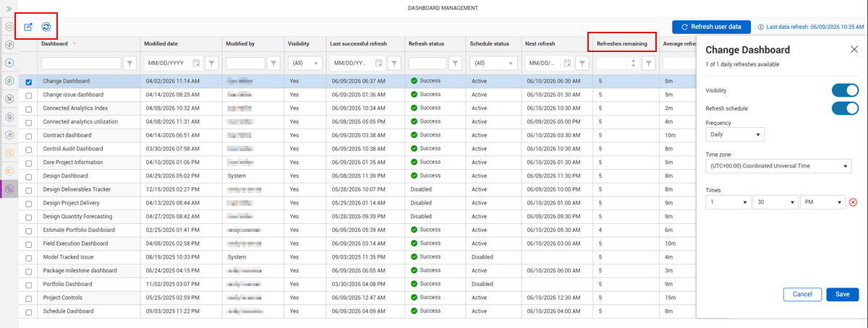868x328 pixels.
Task: Open the Modified date calendar picker icon
Action: click(x=196, y=64)
